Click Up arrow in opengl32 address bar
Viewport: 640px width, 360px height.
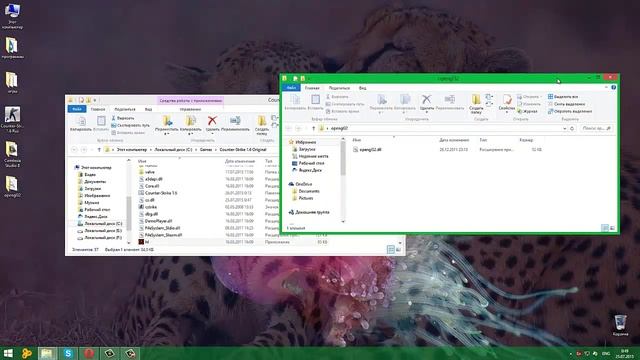[313, 128]
